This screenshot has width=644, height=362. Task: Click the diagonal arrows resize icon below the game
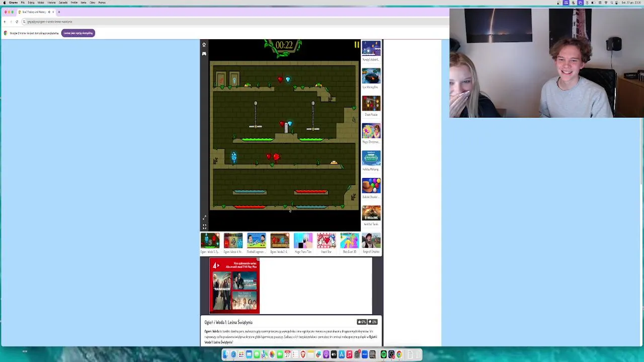pos(204,218)
